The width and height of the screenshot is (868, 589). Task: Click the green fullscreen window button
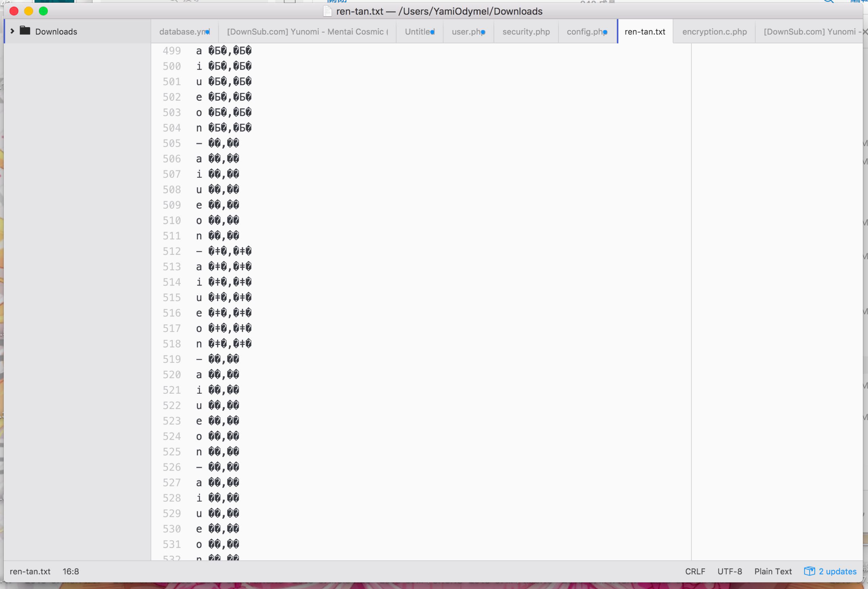[x=43, y=11]
